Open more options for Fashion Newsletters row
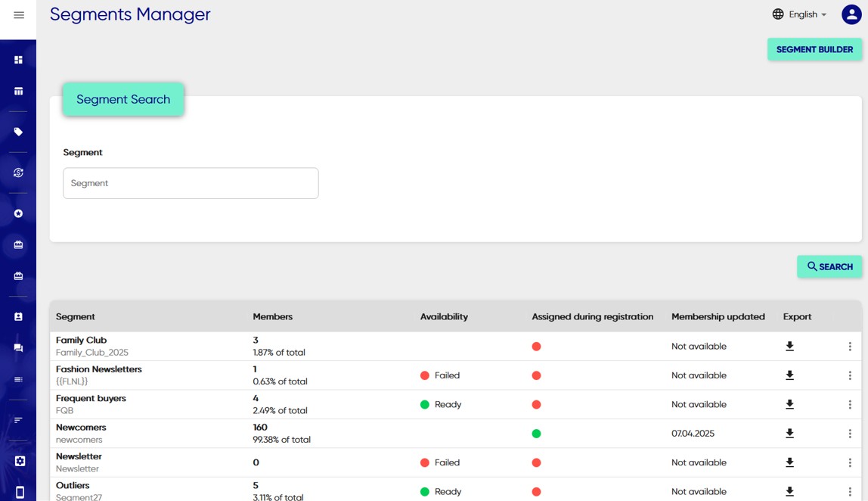868x501 pixels. (849, 375)
